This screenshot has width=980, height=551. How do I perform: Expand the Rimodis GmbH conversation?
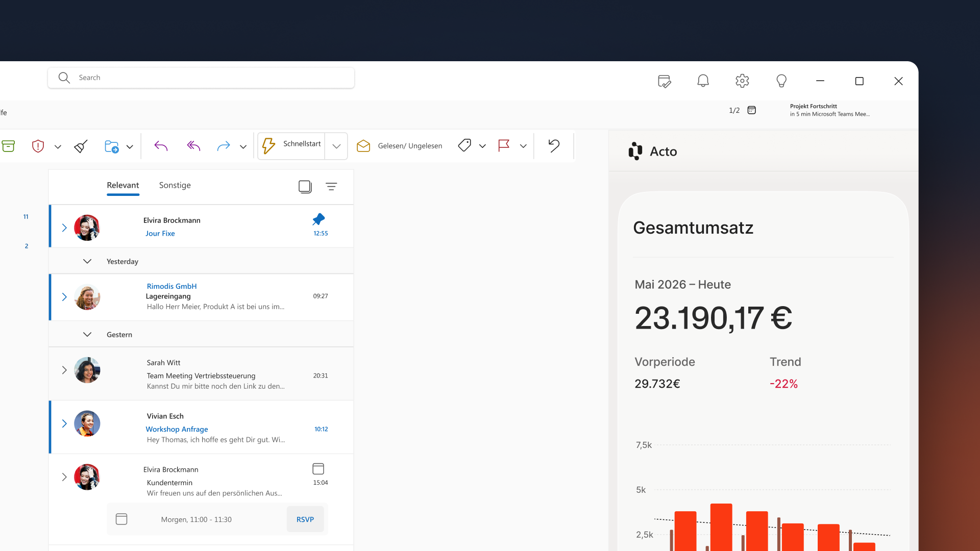(64, 297)
